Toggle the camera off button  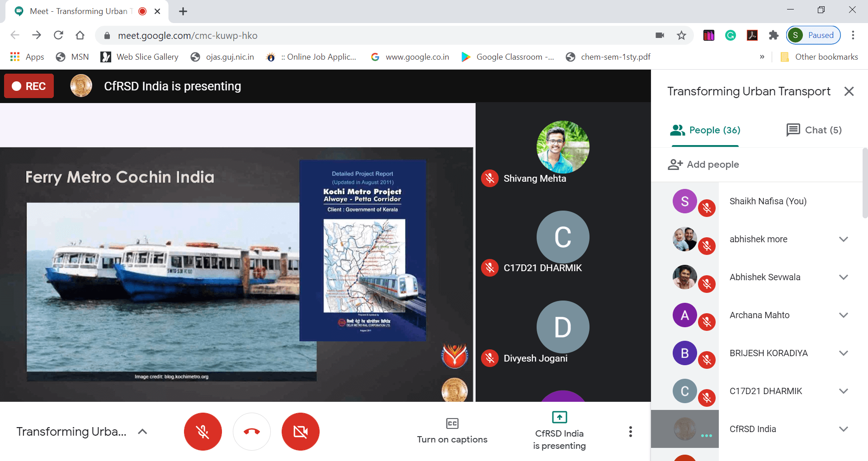(x=301, y=432)
